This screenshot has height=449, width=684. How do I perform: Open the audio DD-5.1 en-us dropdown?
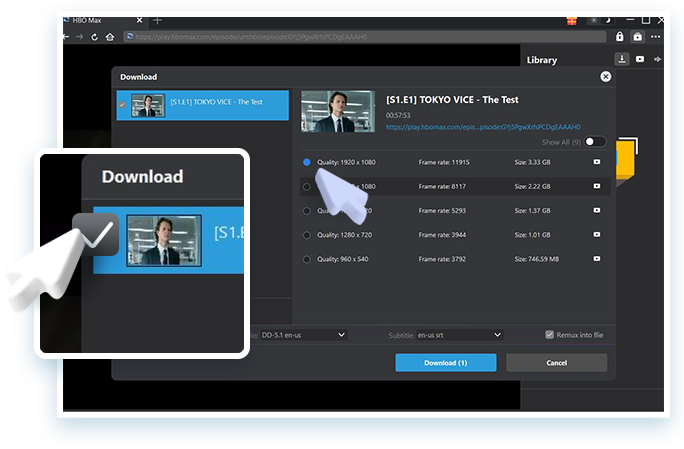(304, 335)
